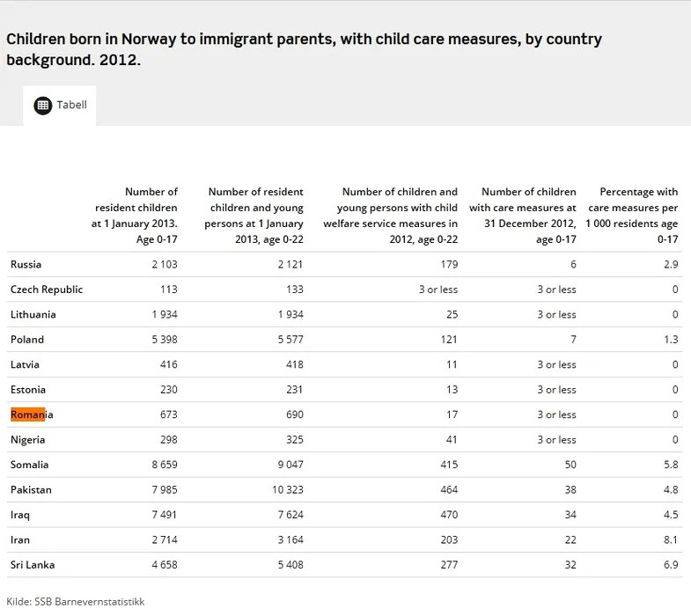Select the Somalia row label

tap(29, 465)
